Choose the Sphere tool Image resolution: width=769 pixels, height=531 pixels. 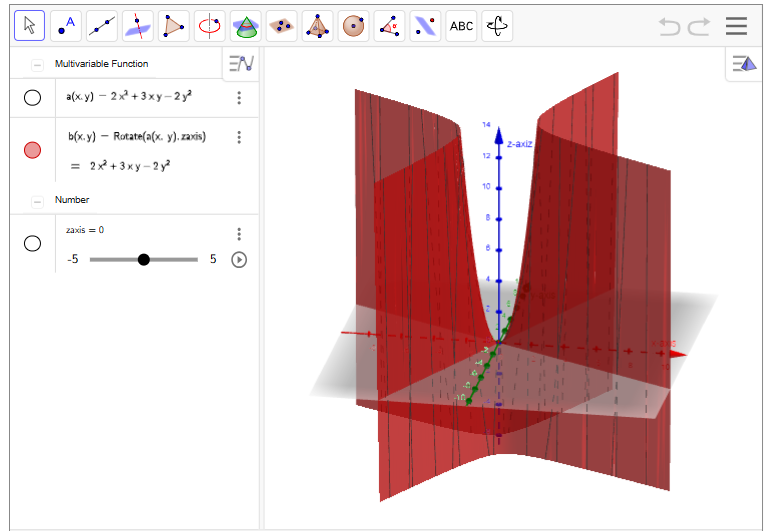pyautogui.click(x=353, y=26)
